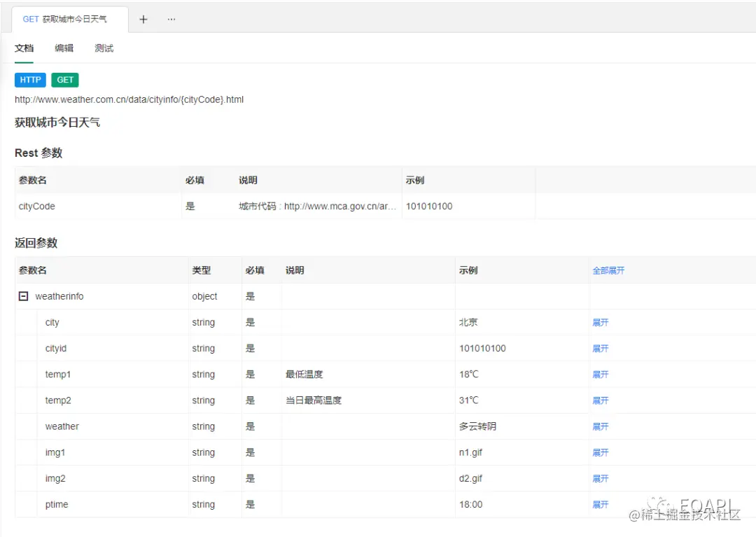The image size is (756, 537).
Task: Click the 获取城市今日天气 title heading
Action: click(x=57, y=123)
